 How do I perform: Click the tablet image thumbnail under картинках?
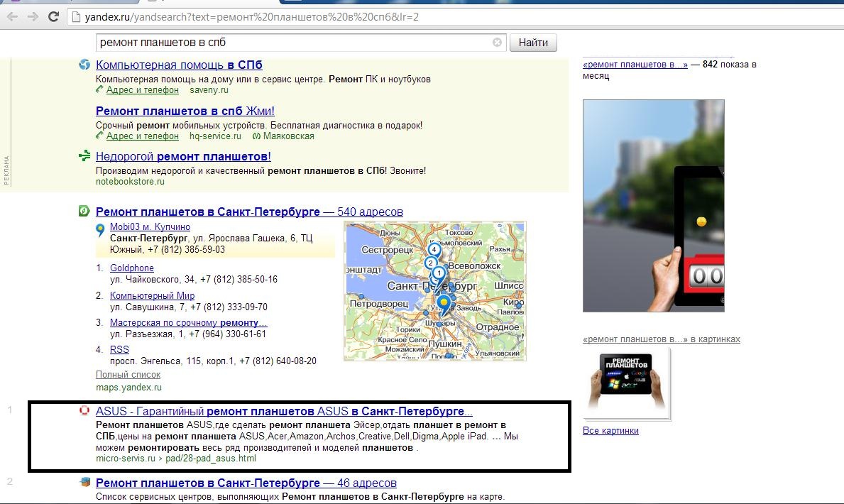tap(627, 383)
